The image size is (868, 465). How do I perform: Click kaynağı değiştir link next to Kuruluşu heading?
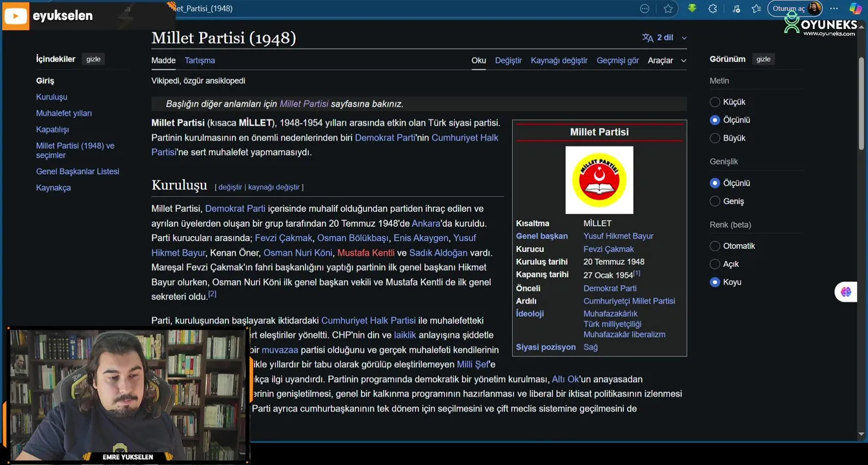274,187
